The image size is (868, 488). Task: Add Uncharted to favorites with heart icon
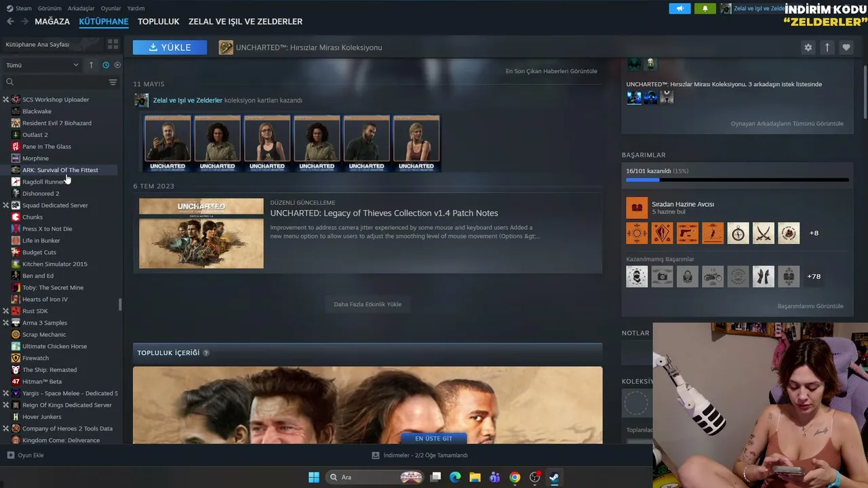coord(846,47)
